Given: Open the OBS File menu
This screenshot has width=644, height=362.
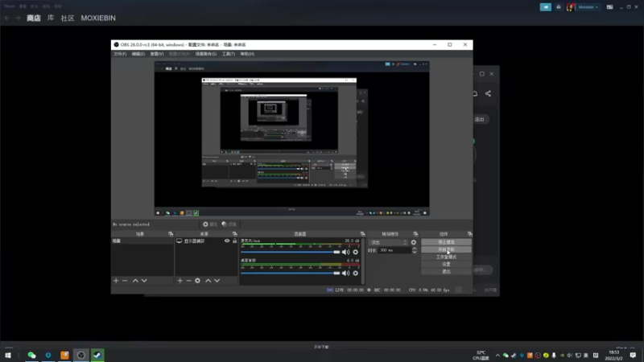Looking at the screenshot, I should pyautogui.click(x=120, y=54).
